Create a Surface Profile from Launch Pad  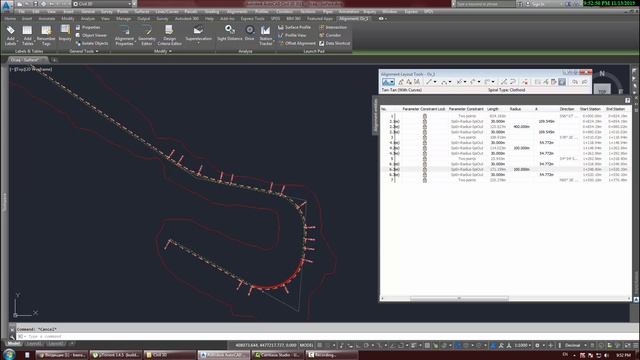click(x=294, y=27)
